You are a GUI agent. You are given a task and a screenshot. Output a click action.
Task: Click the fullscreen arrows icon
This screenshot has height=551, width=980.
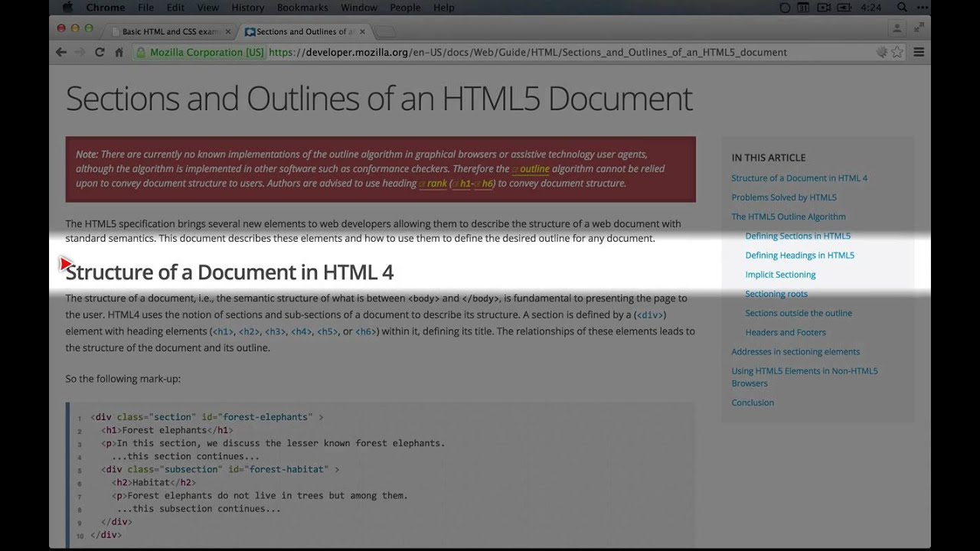(919, 28)
